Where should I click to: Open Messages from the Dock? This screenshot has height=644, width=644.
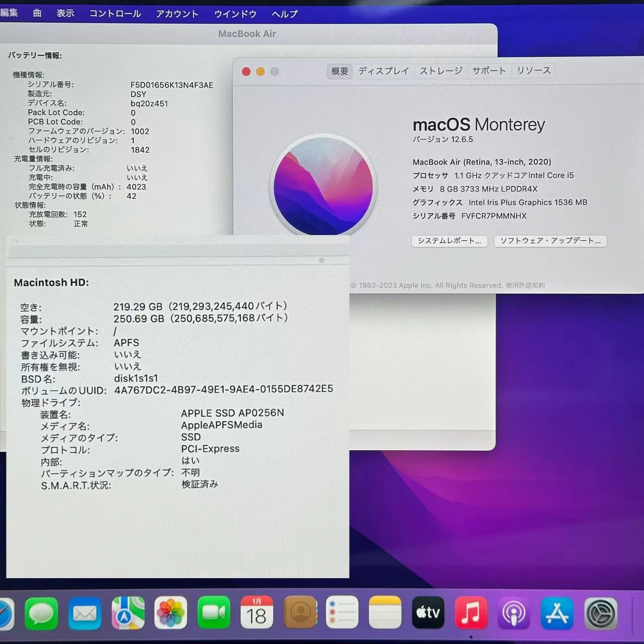point(42,613)
